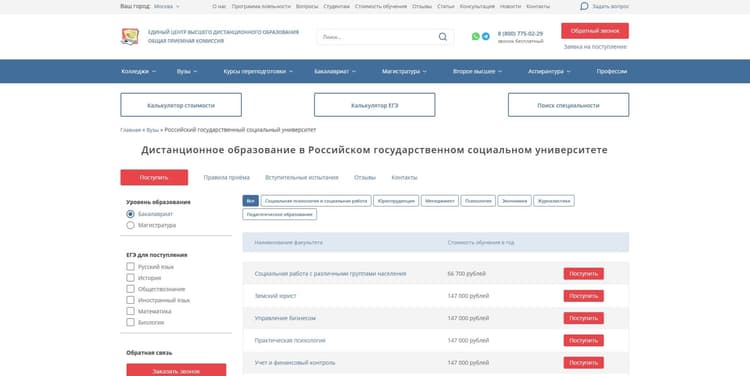Expand the Колледжи menu

[x=138, y=71]
